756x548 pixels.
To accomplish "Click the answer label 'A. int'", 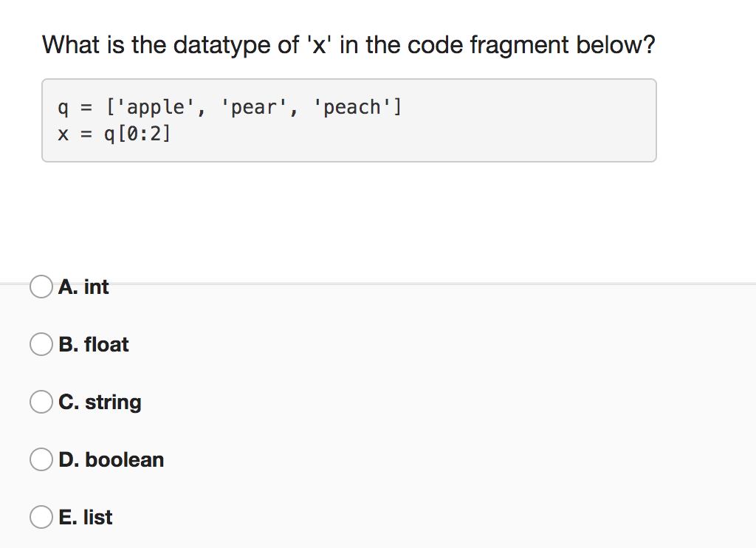I will 83,287.
